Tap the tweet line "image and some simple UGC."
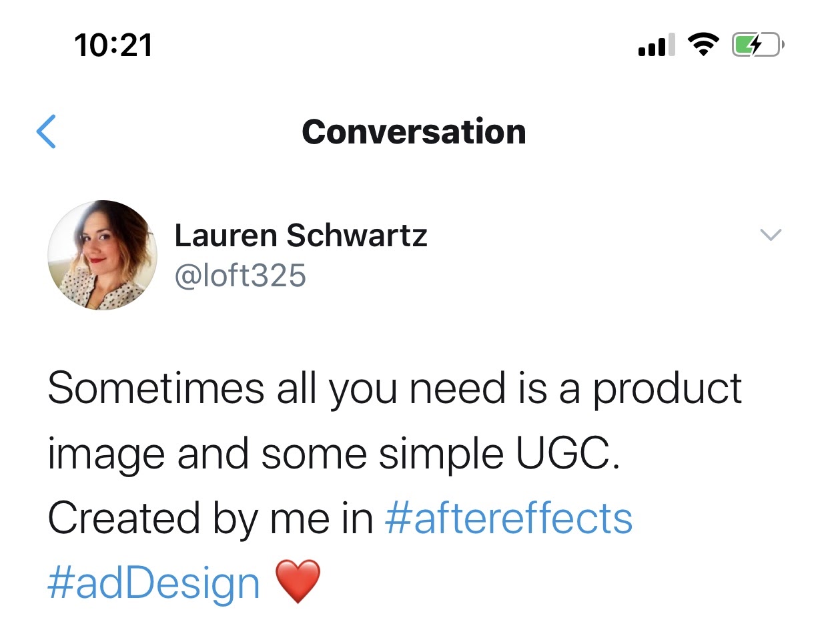Viewport: 828px width, 644px height. (334, 454)
